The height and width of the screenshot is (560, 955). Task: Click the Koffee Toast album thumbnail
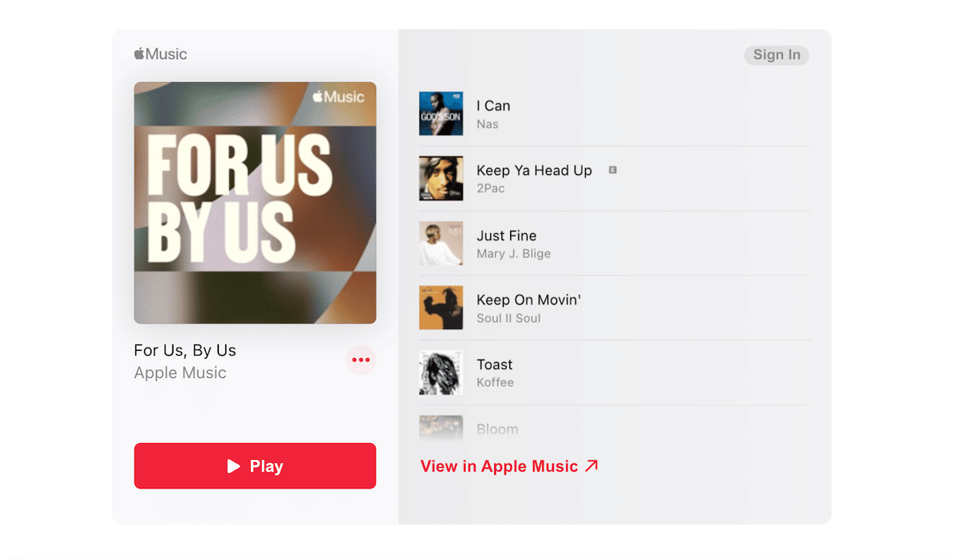point(441,373)
